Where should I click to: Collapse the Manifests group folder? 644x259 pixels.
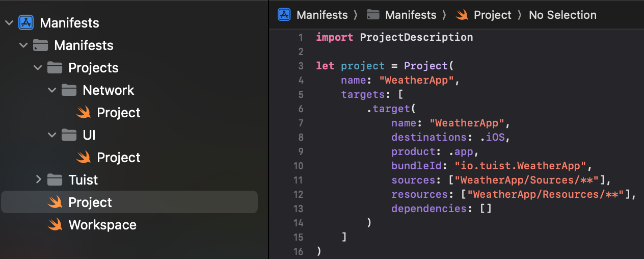tap(23, 45)
